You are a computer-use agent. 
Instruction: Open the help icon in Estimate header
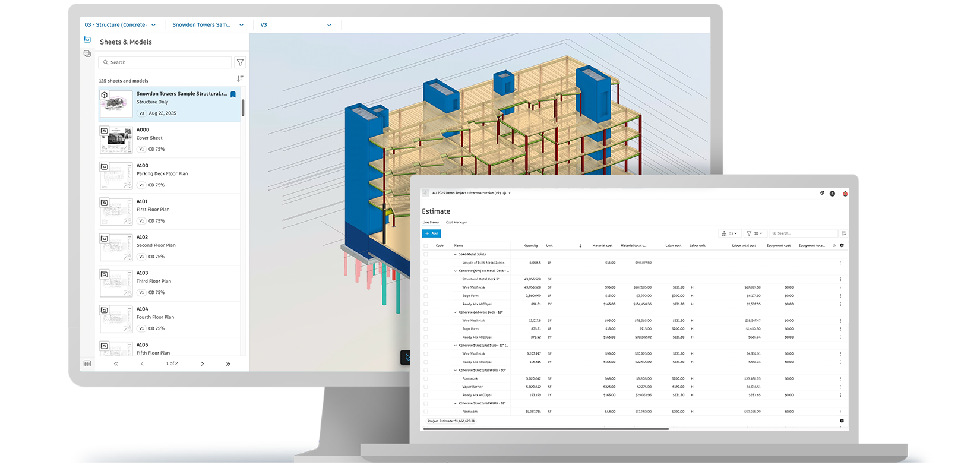832,194
